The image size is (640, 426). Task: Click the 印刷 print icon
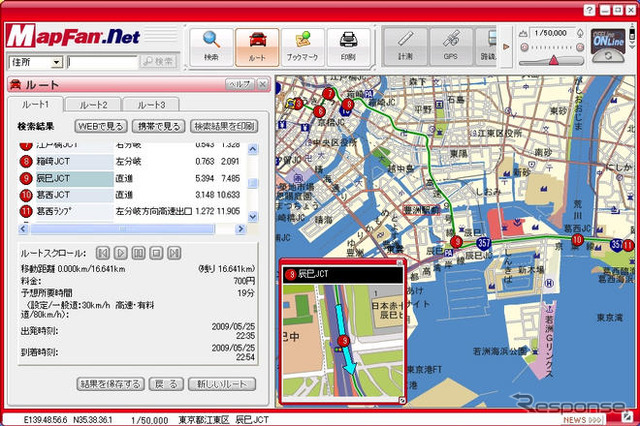[x=348, y=47]
